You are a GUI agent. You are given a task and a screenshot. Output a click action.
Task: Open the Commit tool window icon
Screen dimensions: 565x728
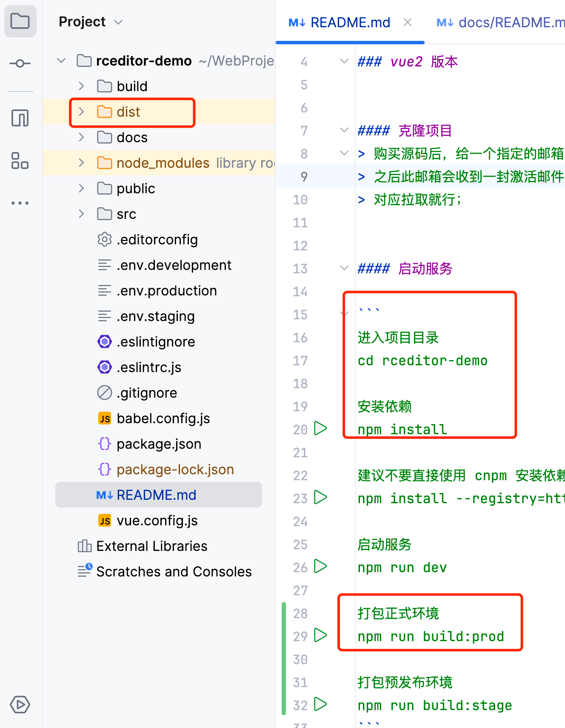coord(20,64)
